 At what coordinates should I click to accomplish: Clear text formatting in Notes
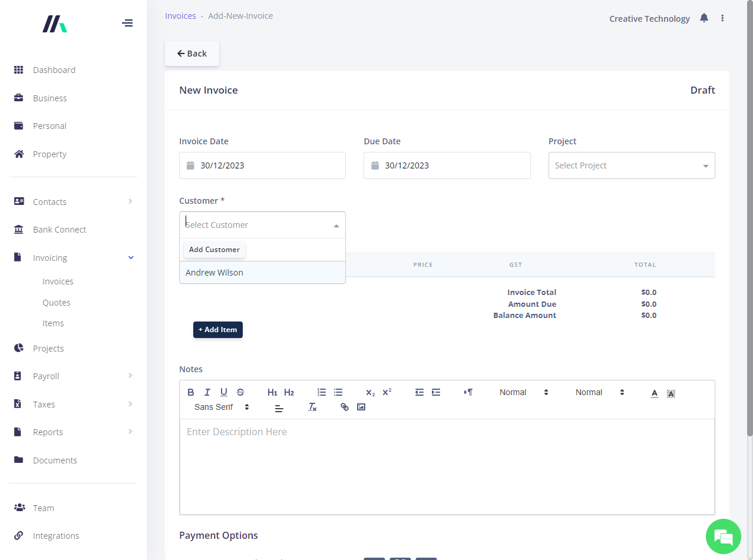click(x=313, y=407)
